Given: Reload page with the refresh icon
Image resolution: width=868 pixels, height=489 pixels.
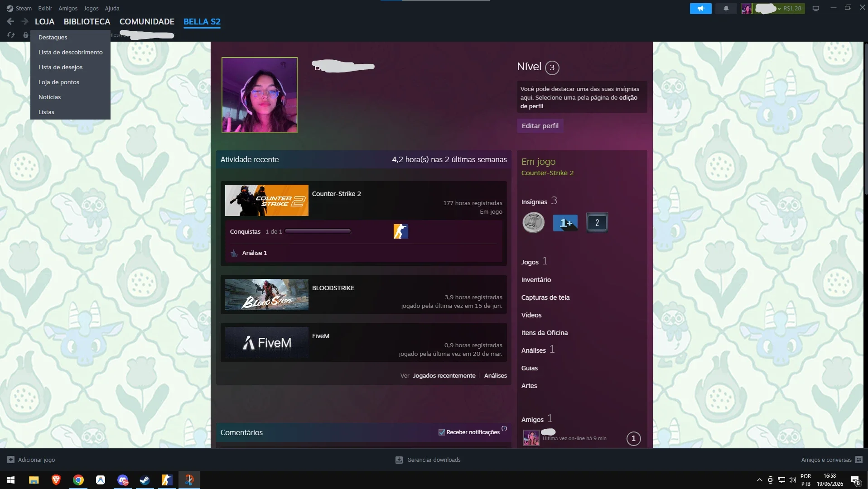Looking at the screenshot, I should pyautogui.click(x=11, y=35).
